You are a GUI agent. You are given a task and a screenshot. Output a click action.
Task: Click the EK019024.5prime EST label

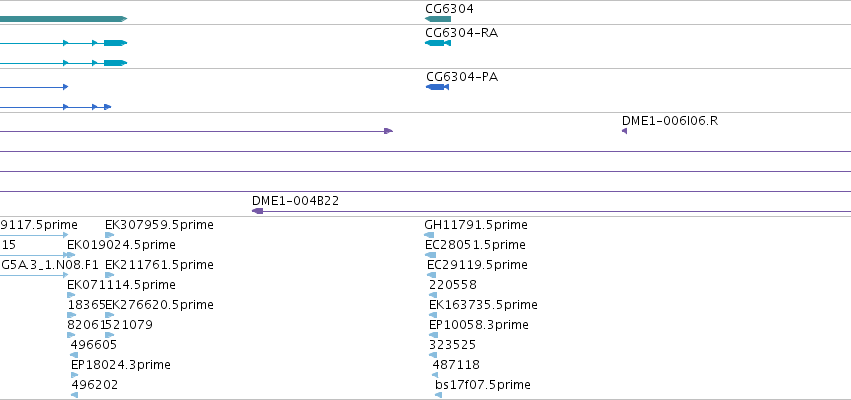(121, 245)
